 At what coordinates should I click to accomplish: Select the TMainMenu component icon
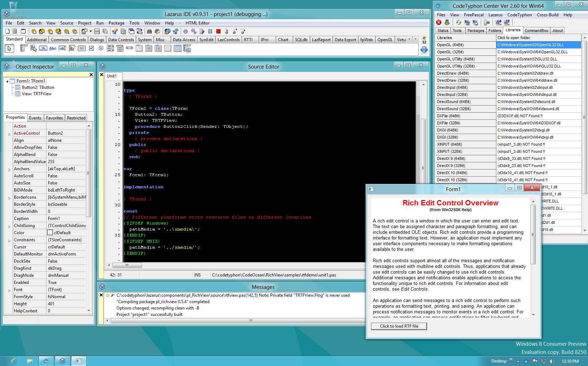(x=24, y=48)
